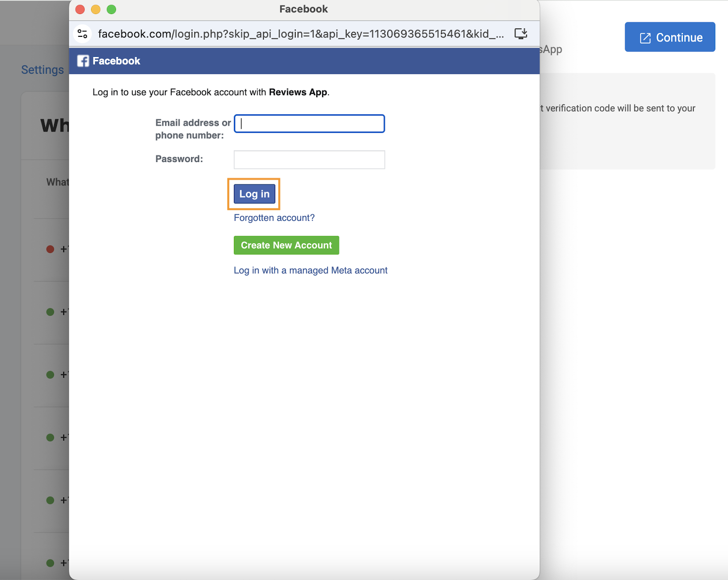
Task: Click the Facebook logo icon in header
Action: click(83, 61)
